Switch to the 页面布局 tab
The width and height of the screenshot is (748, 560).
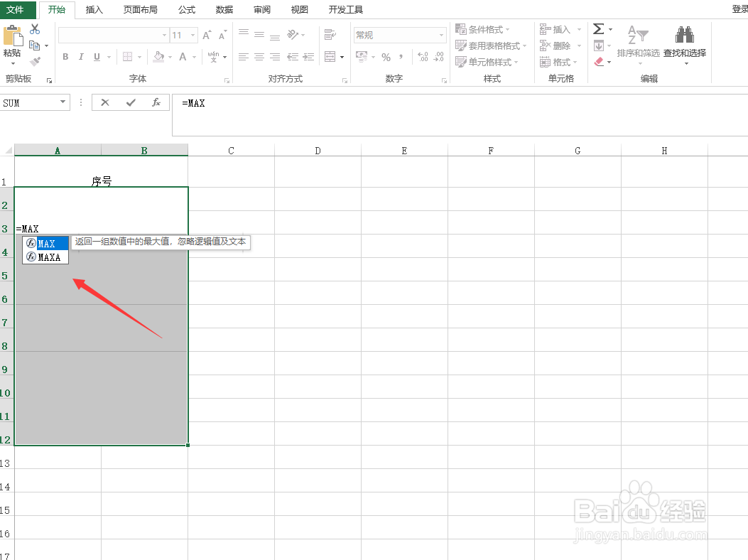coord(140,9)
